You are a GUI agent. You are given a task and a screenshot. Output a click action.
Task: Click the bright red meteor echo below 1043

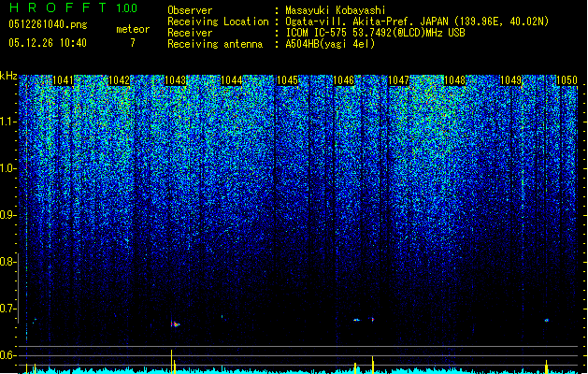(x=175, y=324)
